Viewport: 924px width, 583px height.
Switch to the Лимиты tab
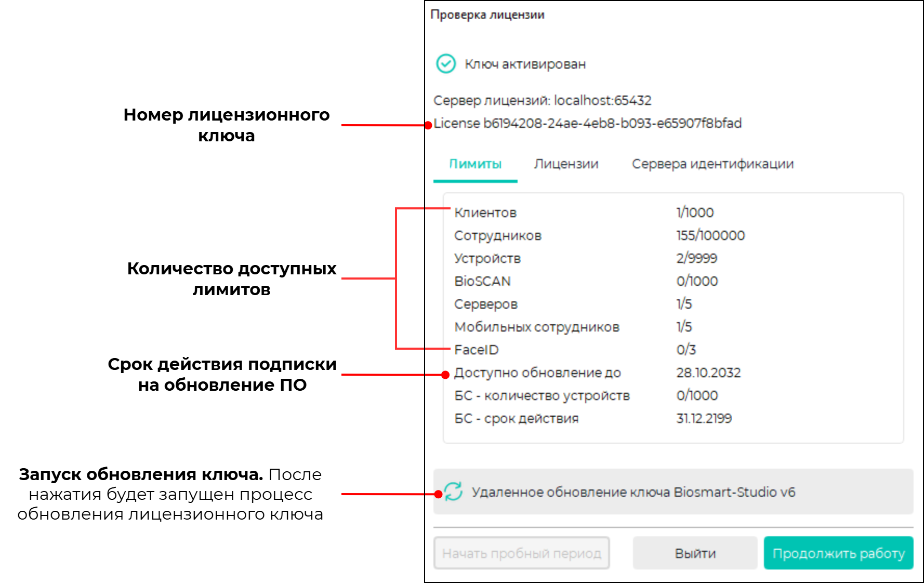[475, 164]
